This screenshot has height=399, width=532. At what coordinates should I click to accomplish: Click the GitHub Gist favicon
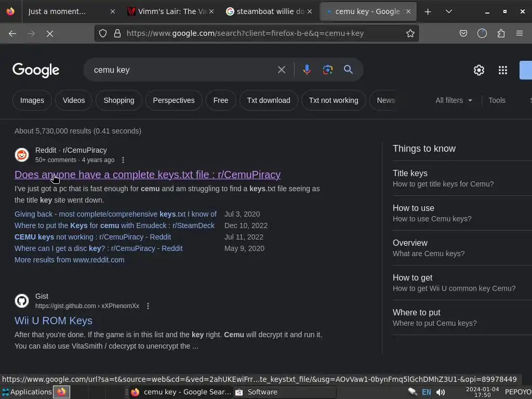[22, 301]
